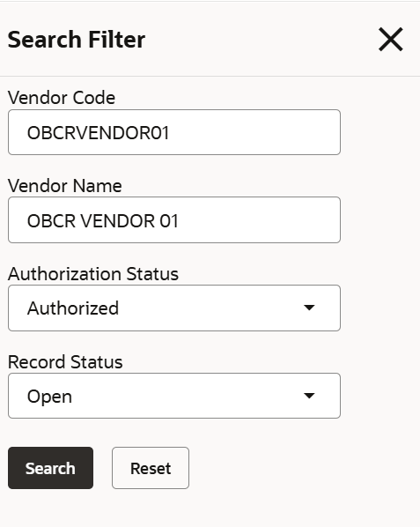The width and height of the screenshot is (420, 527).
Task: Click the Authorization Status label
Action: (93, 273)
